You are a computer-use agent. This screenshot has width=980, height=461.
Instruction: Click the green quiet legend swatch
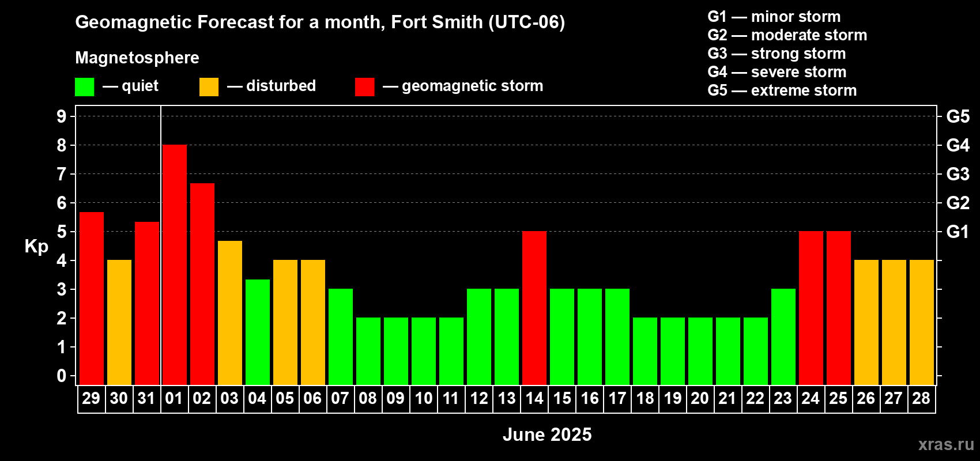click(x=84, y=87)
